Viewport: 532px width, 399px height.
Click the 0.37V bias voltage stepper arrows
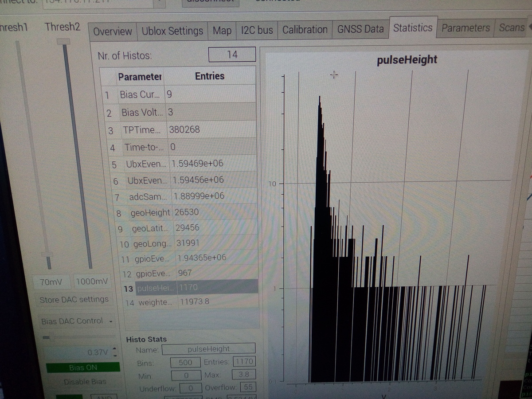(x=115, y=353)
